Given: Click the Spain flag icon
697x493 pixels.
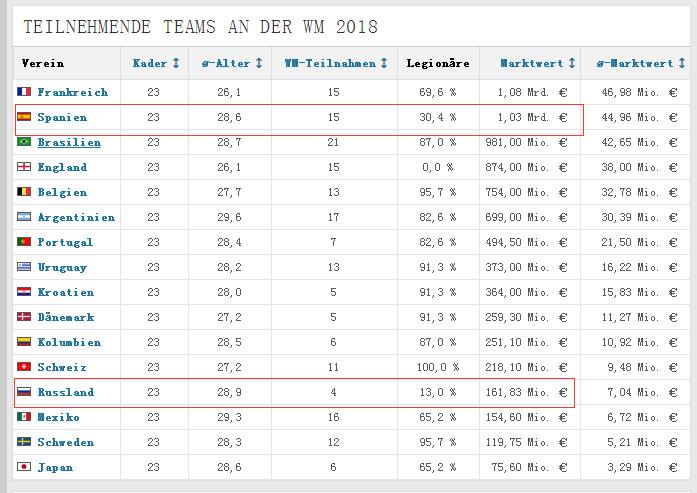Looking at the screenshot, I should tap(24, 117).
